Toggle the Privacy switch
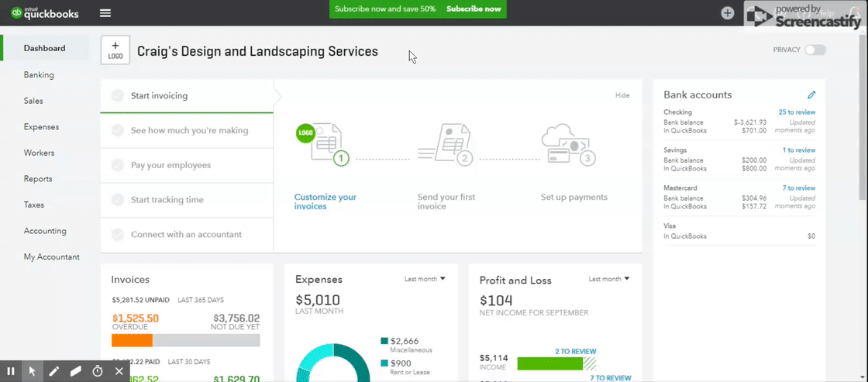This screenshot has width=868, height=382. [815, 50]
